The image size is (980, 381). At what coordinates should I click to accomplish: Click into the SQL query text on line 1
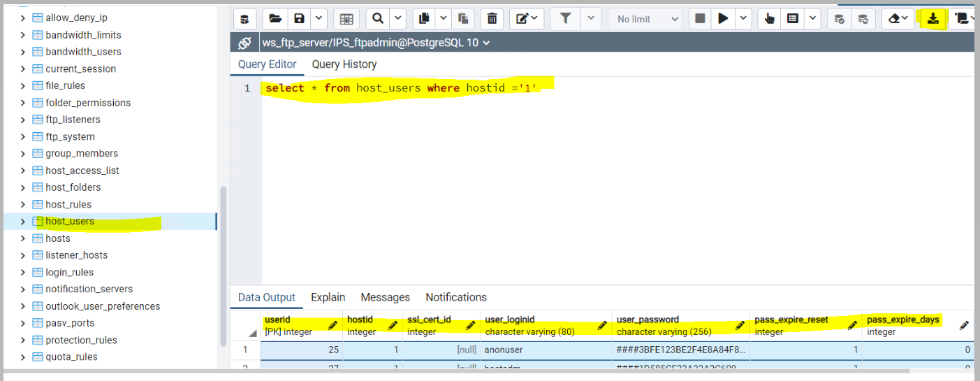[401, 88]
